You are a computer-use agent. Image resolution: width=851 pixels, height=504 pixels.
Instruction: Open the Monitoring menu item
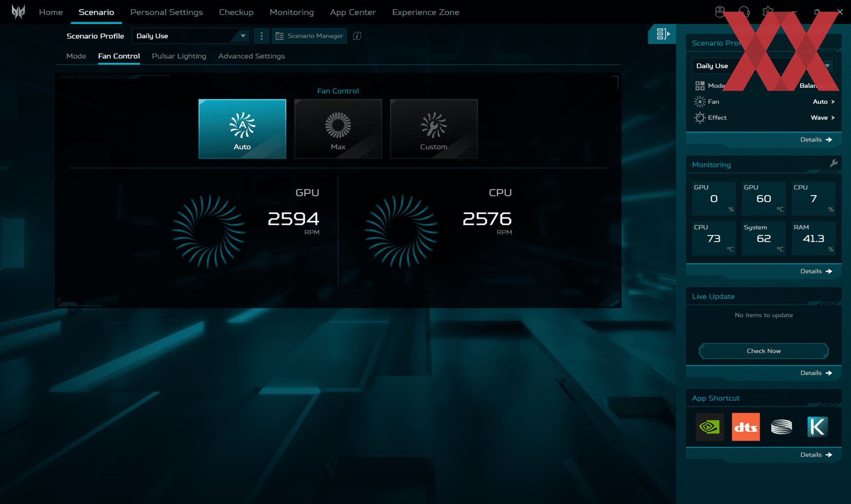291,12
